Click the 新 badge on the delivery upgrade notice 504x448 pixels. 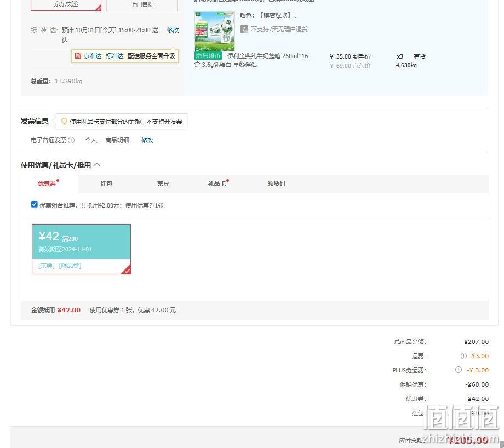click(78, 56)
